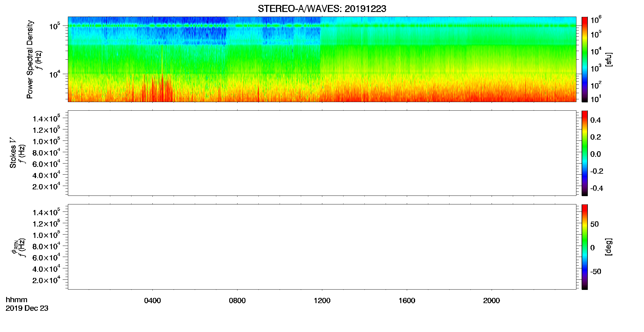Viewport: 644px width, 332px height.
Task: Click the 10^6 tick on sfu color bar
Action: pos(596,20)
